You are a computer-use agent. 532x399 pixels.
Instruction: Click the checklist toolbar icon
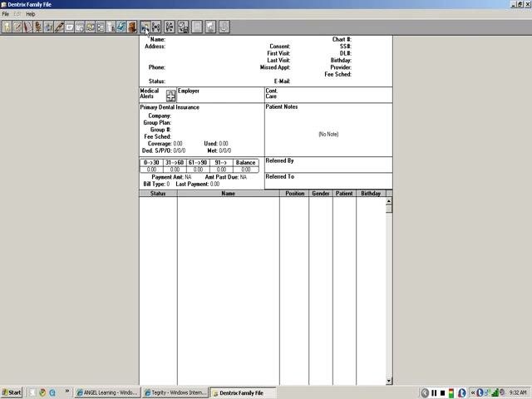coord(101,27)
